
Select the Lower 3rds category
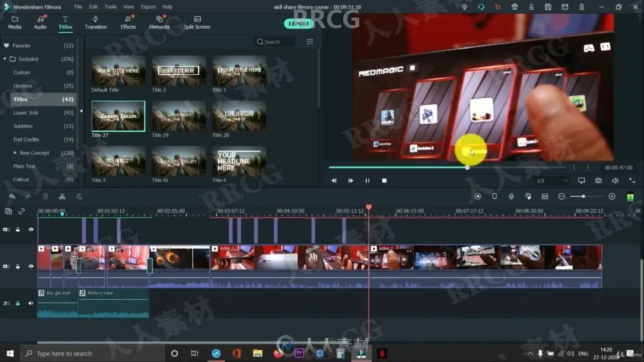pos(38,113)
